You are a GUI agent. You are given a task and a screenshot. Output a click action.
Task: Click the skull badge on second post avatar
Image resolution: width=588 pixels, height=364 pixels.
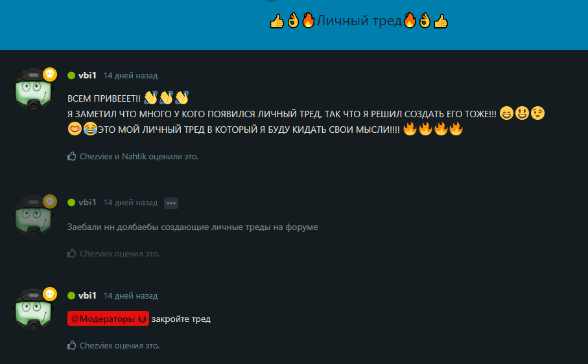[x=50, y=201]
